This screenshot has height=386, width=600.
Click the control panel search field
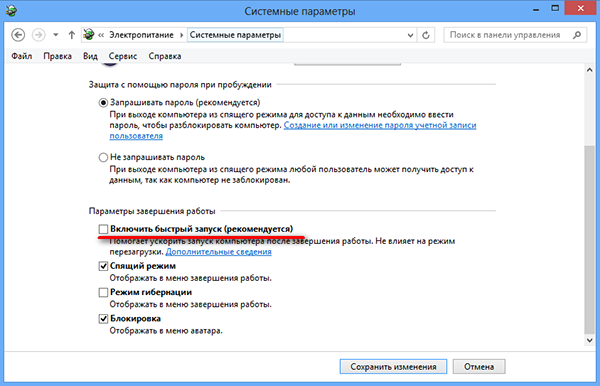pos(515,35)
